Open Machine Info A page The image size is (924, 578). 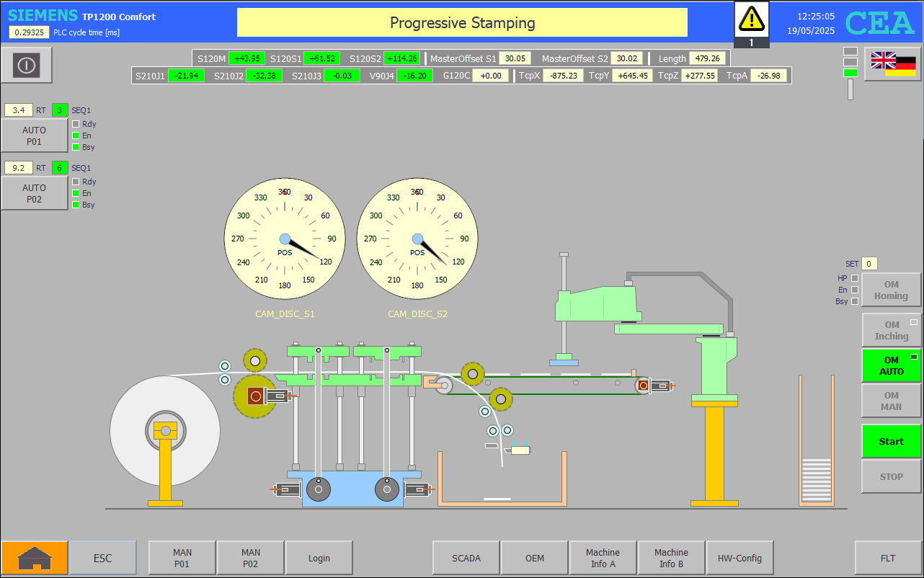click(603, 558)
